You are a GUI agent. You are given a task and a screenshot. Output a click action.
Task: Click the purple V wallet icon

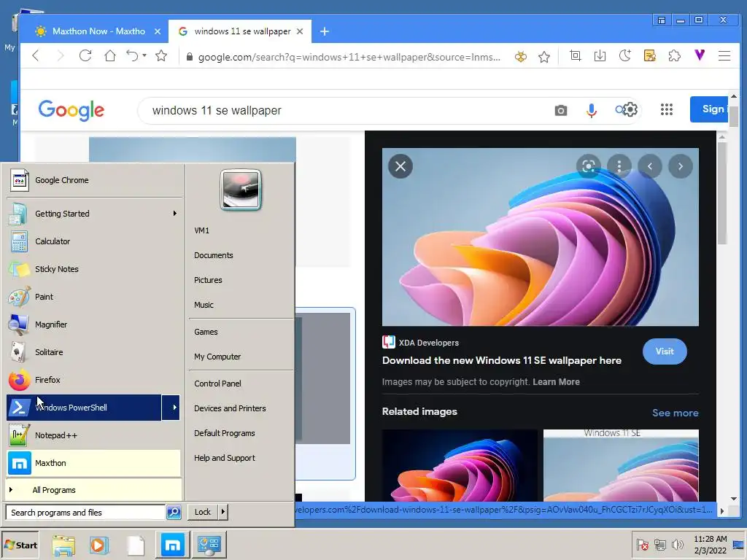(700, 55)
